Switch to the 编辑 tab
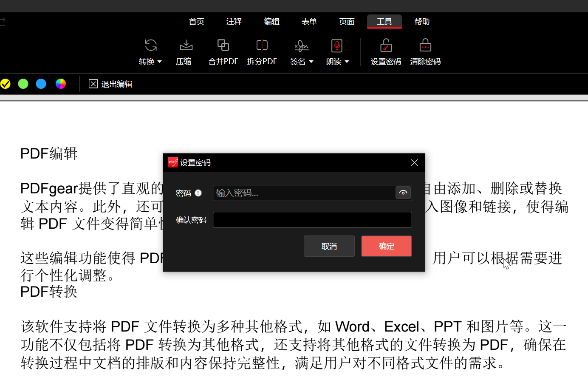Viewport: 588px width, 380px height. (x=271, y=22)
